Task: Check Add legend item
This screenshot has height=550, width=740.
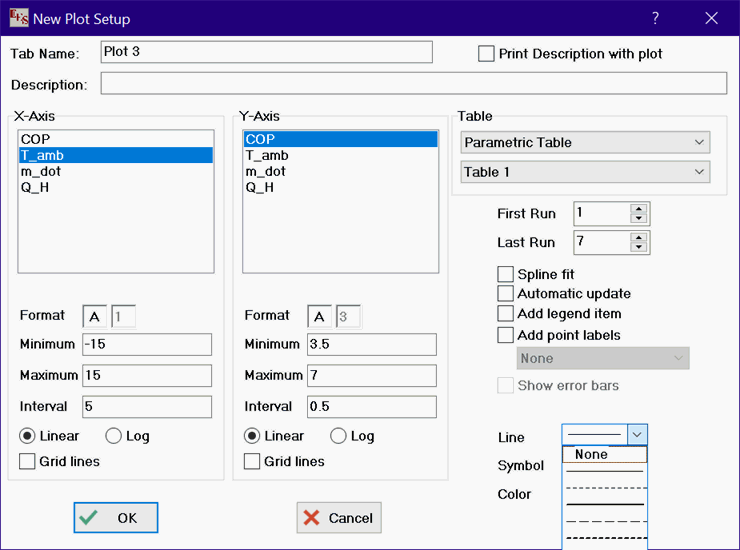Action: (x=506, y=314)
